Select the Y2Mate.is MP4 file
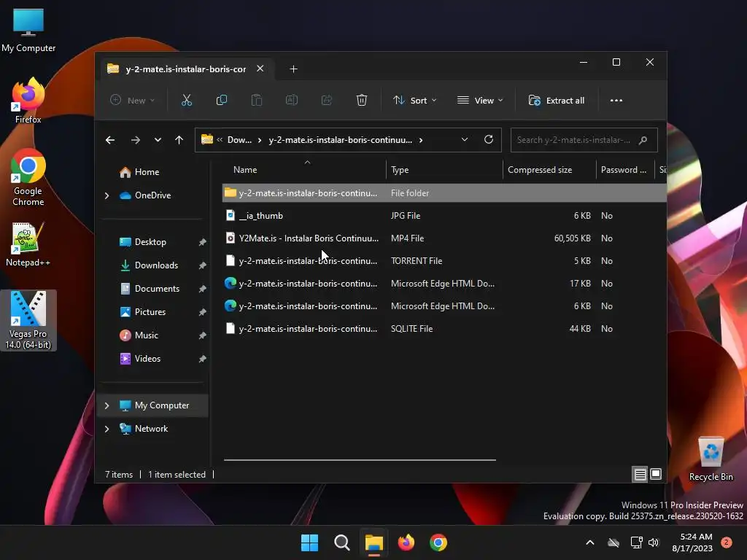The image size is (747, 560). point(444,238)
